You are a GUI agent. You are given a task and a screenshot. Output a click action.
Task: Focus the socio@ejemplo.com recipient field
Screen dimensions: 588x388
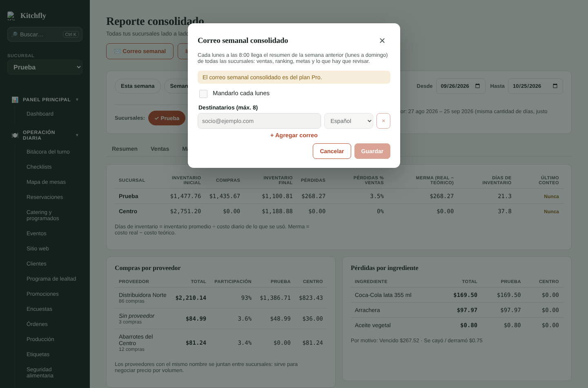(x=259, y=121)
